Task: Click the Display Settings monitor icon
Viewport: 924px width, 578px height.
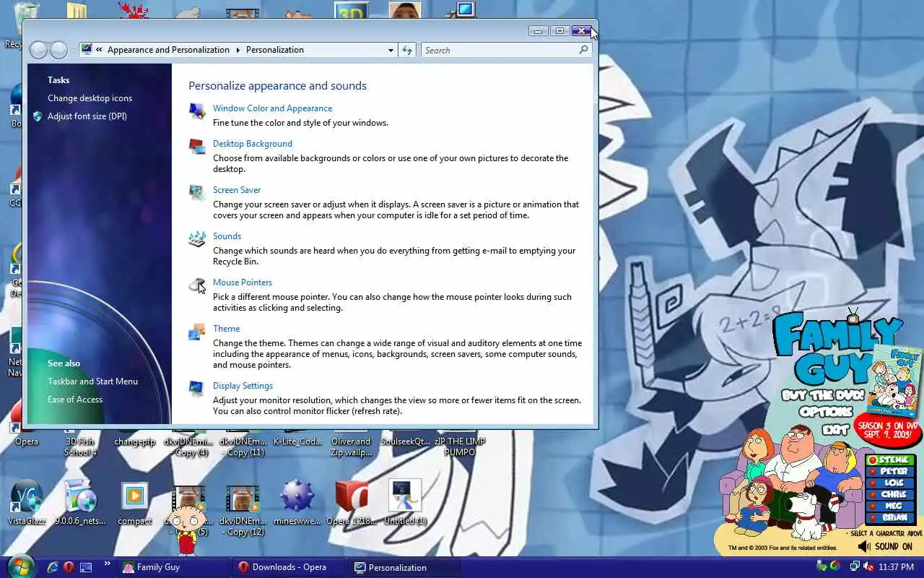Action: 197,388
